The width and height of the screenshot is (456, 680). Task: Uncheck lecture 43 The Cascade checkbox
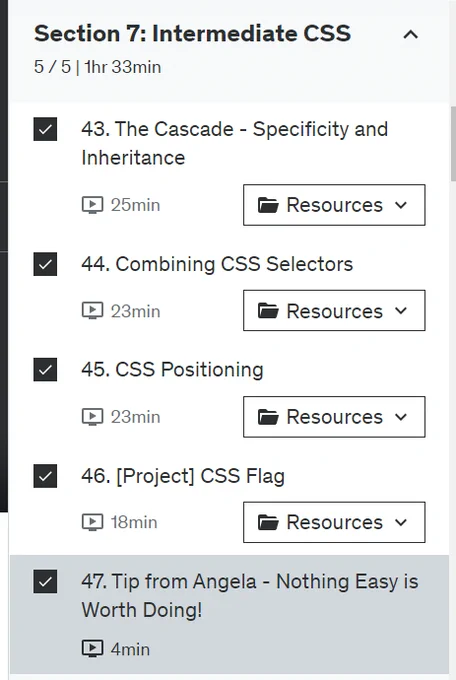(45, 129)
